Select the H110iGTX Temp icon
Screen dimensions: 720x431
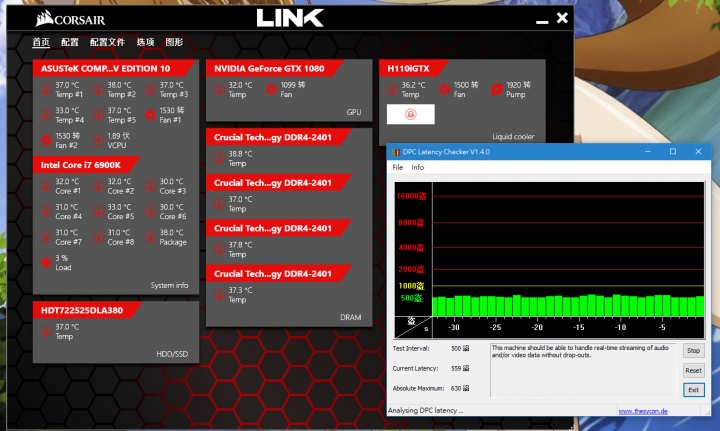(x=392, y=90)
